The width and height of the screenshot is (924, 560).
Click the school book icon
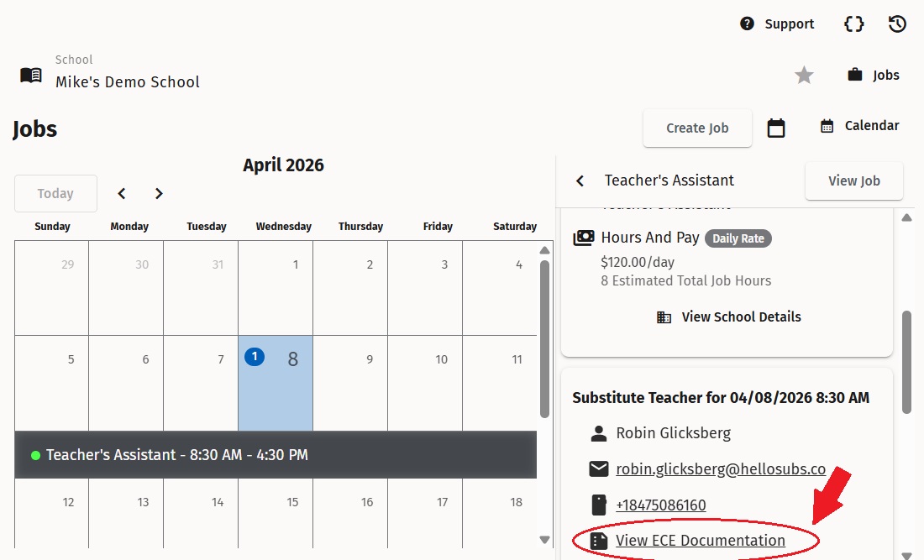pos(31,75)
